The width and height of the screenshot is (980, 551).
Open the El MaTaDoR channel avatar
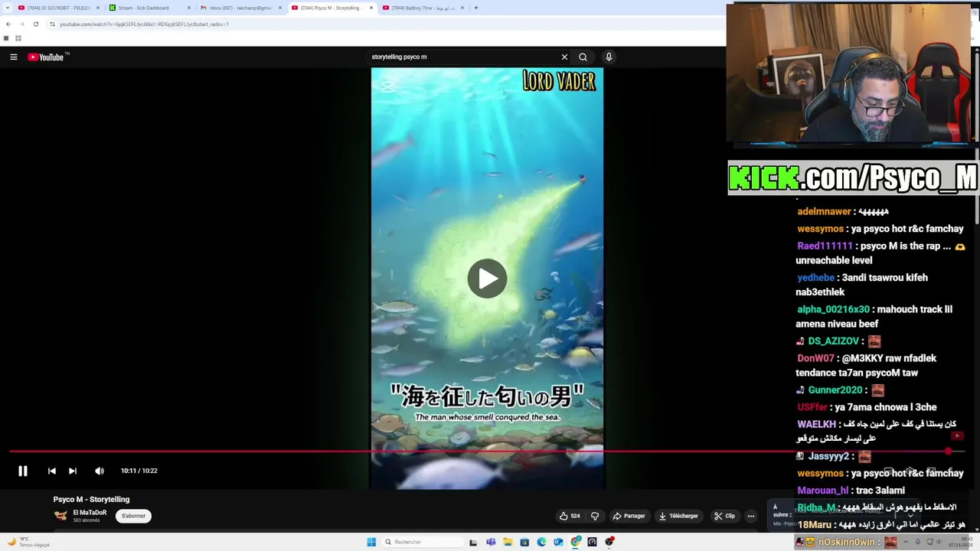(60, 516)
